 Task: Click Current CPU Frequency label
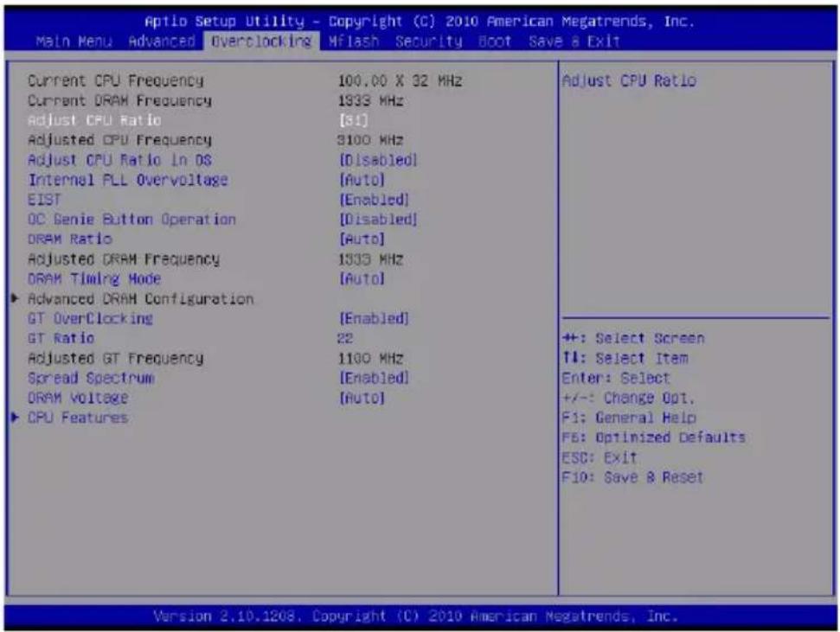click(116, 80)
